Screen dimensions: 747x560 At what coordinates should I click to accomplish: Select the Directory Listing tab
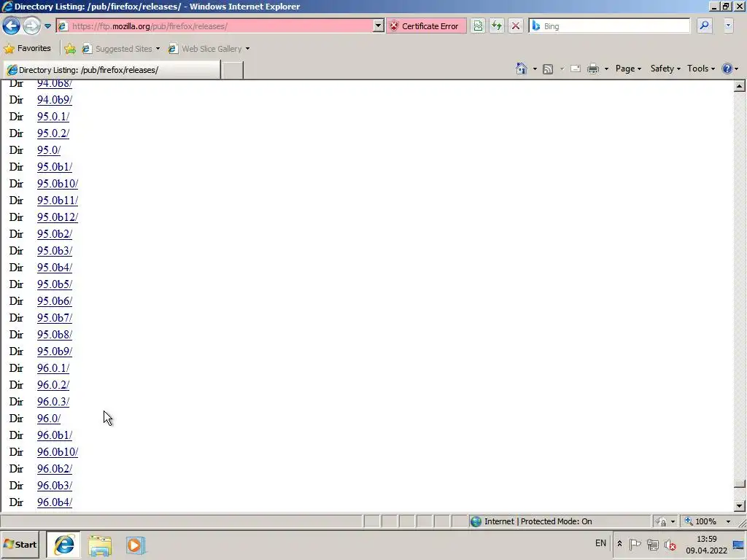tap(112, 70)
